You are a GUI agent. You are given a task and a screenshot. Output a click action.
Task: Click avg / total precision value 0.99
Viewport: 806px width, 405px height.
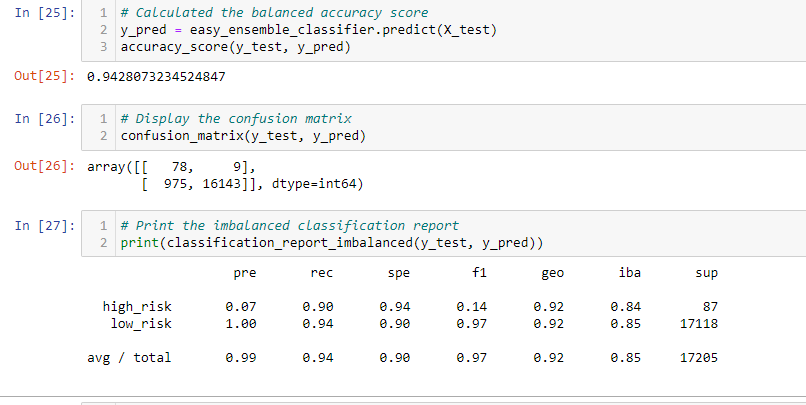point(241,358)
